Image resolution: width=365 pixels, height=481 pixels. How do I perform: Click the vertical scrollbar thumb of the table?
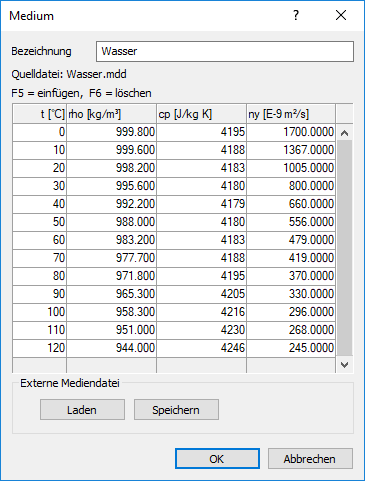tap(344, 249)
